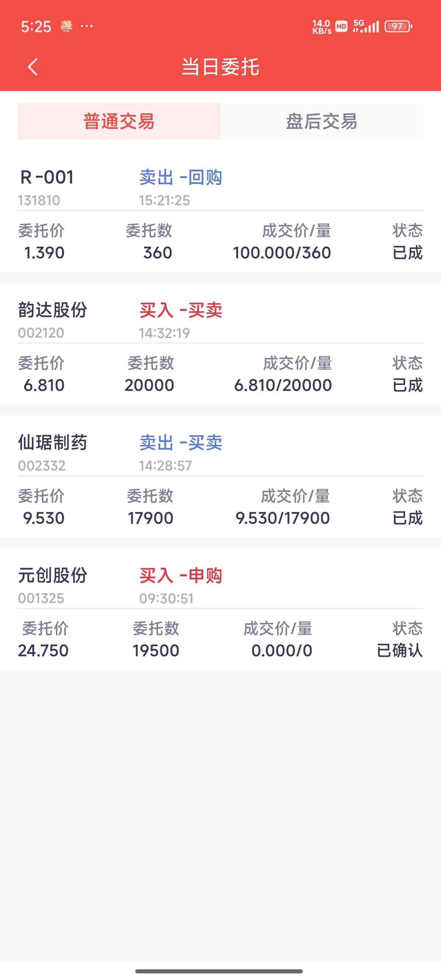The image size is (441, 980).
Task: Tap the 当日委托 page title
Action: [220, 67]
